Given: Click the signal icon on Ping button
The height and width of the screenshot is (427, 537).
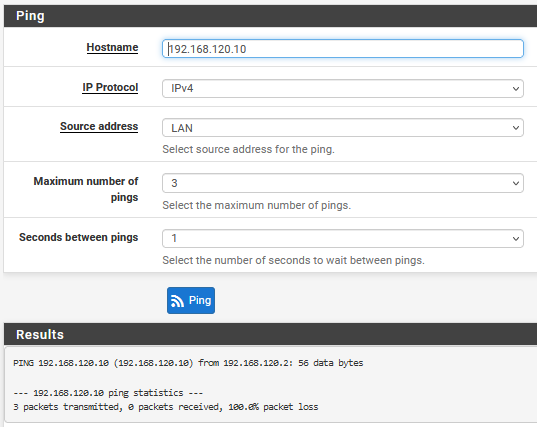Looking at the screenshot, I should pyautogui.click(x=177, y=301).
